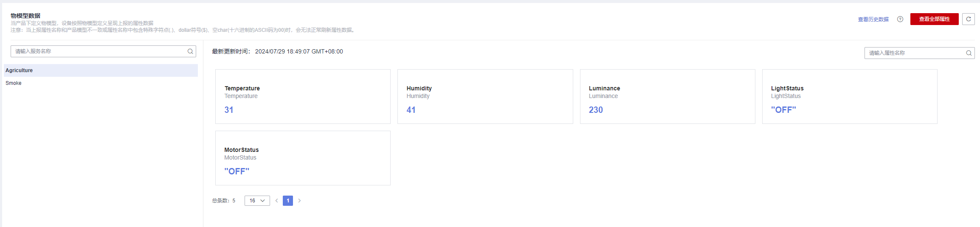Focus the service name search field
The image size is (980, 227).
click(99, 51)
